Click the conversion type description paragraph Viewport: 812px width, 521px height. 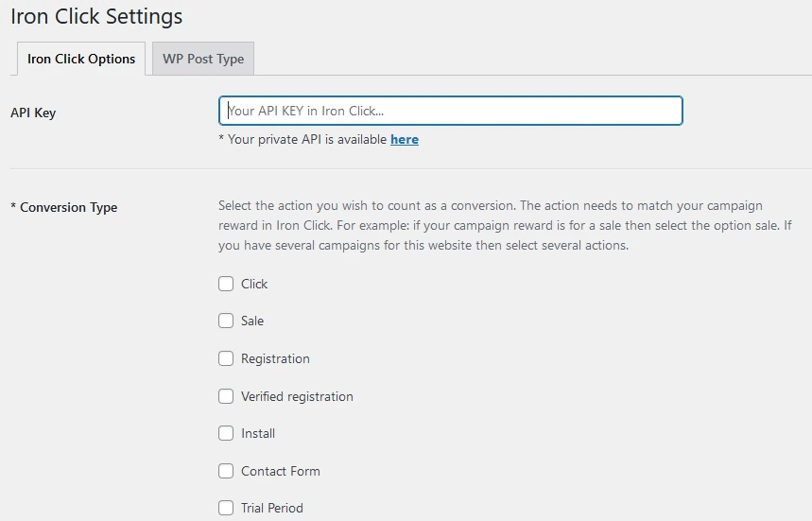[x=492, y=225]
